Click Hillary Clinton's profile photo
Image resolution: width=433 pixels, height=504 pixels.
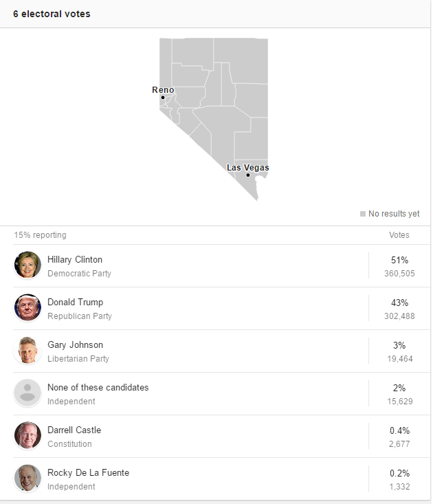coord(27,265)
